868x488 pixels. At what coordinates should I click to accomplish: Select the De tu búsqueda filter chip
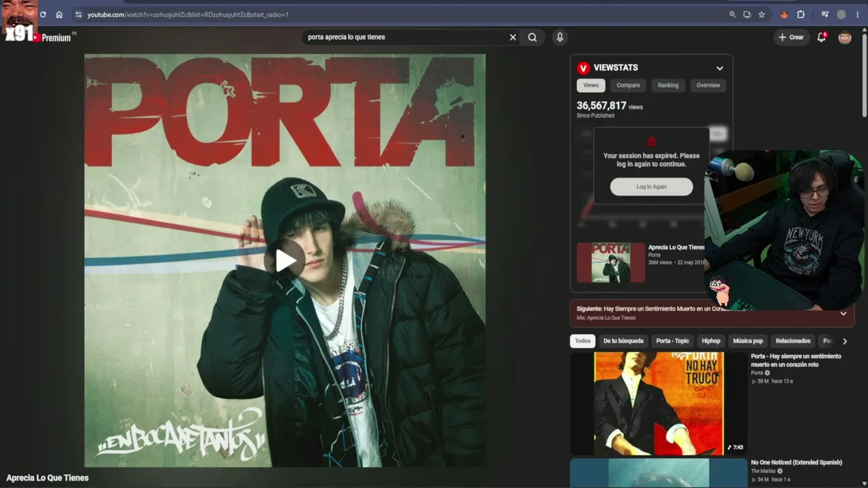pyautogui.click(x=623, y=341)
